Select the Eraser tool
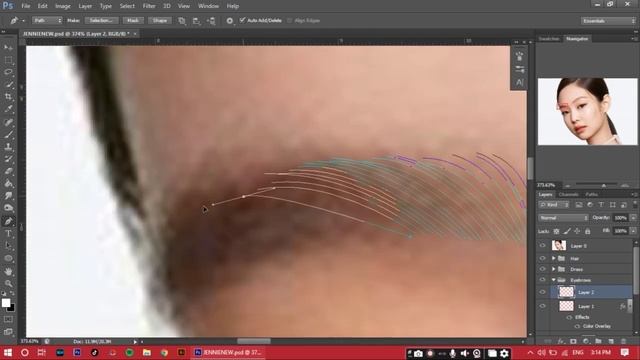The image size is (640, 360). (8, 171)
